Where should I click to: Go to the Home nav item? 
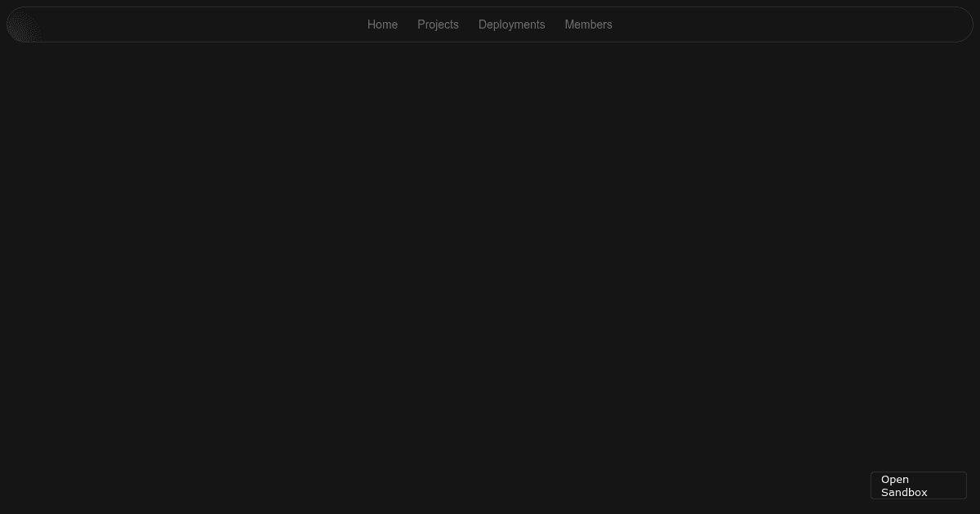click(x=382, y=24)
